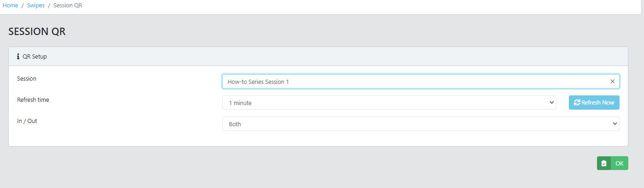Expand the In / Out dropdown arrow
644x188 pixels.
(614, 124)
